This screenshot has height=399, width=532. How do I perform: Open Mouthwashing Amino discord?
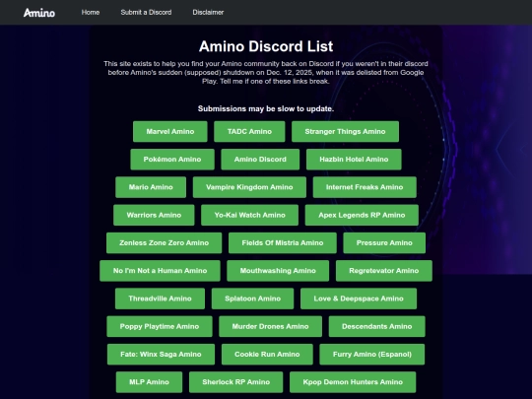coord(278,271)
